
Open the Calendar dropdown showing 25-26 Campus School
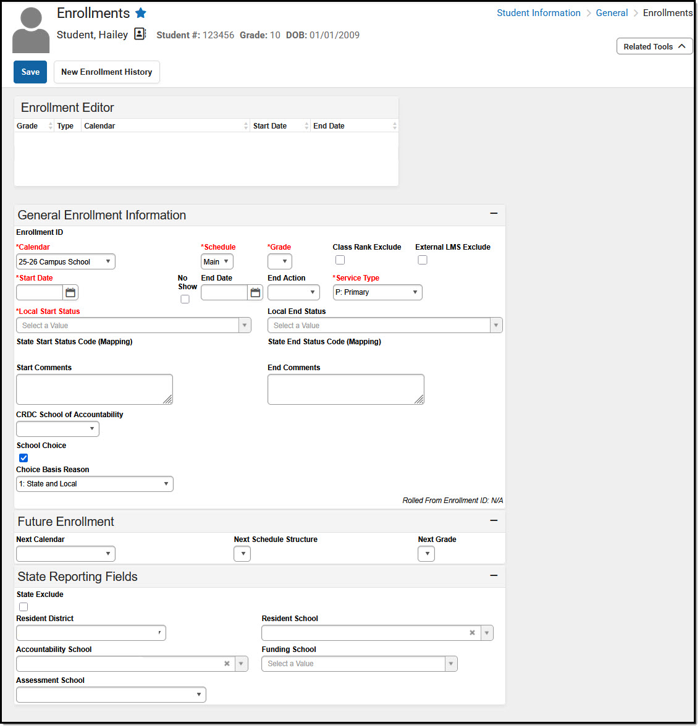pyautogui.click(x=65, y=262)
